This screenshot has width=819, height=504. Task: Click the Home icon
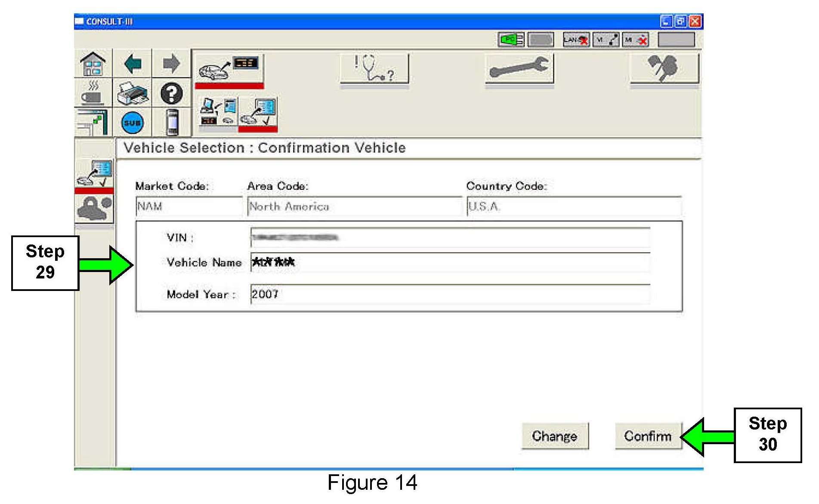[93, 64]
